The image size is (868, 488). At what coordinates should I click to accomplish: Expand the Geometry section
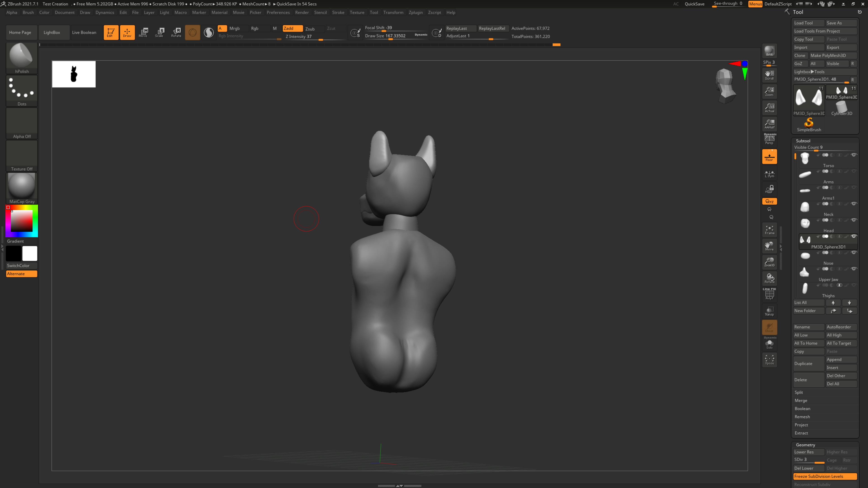click(805, 445)
